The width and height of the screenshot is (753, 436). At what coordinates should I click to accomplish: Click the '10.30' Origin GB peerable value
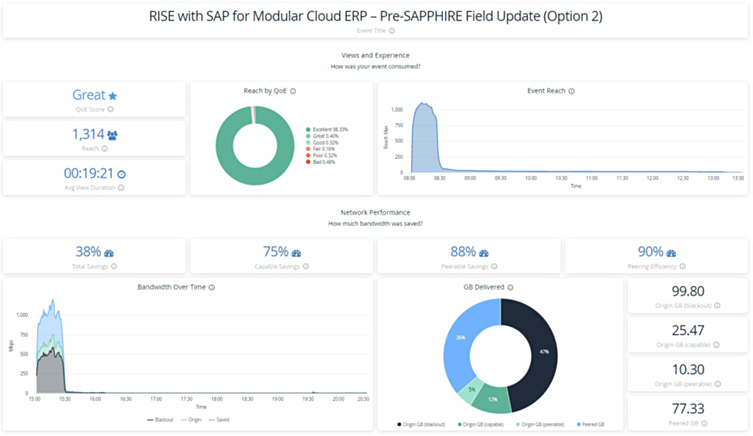[x=688, y=370]
